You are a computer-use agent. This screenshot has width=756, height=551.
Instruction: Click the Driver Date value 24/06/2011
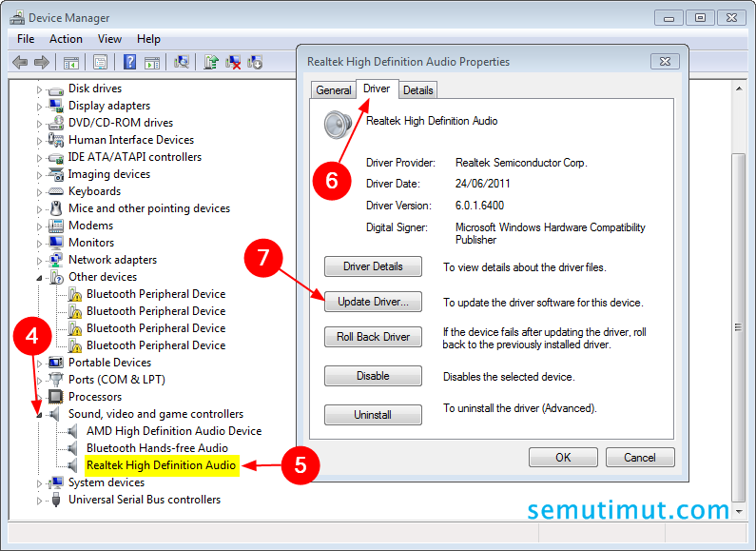[482, 184]
